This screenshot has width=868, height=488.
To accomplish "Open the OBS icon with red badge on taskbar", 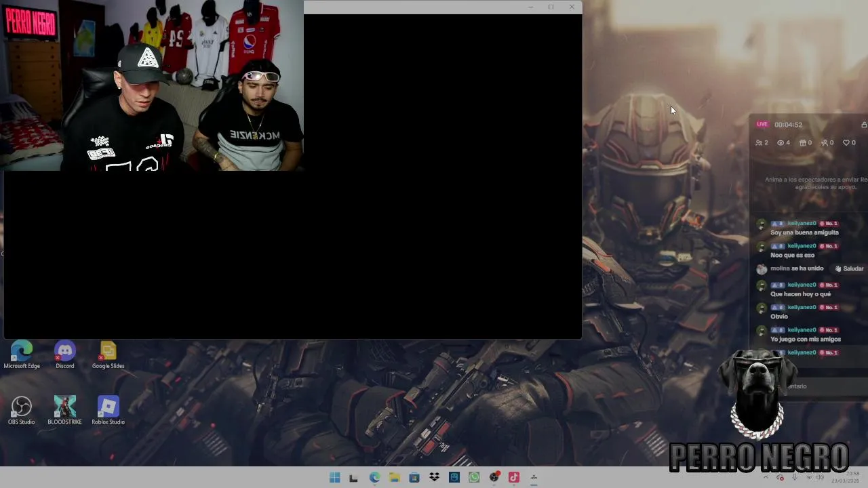I will [x=494, y=478].
